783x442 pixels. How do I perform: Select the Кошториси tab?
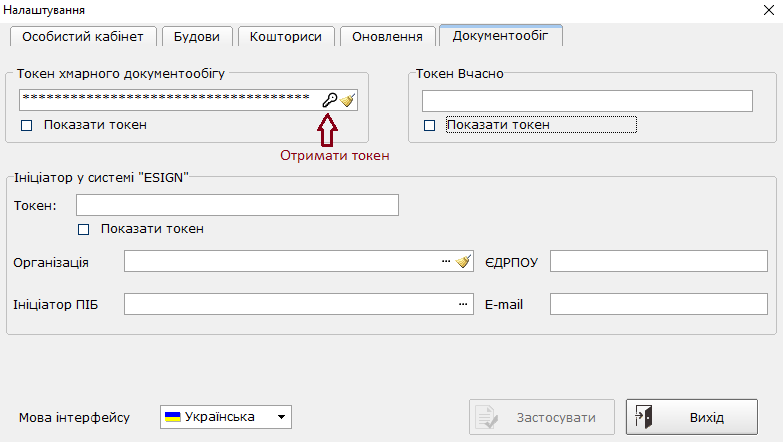[x=286, y=36]
